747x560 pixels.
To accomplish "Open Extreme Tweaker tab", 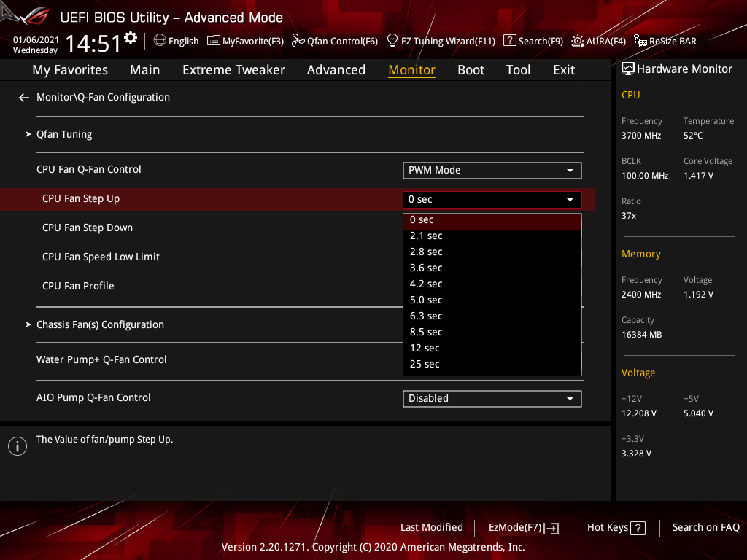I will (x=233, y=70).
